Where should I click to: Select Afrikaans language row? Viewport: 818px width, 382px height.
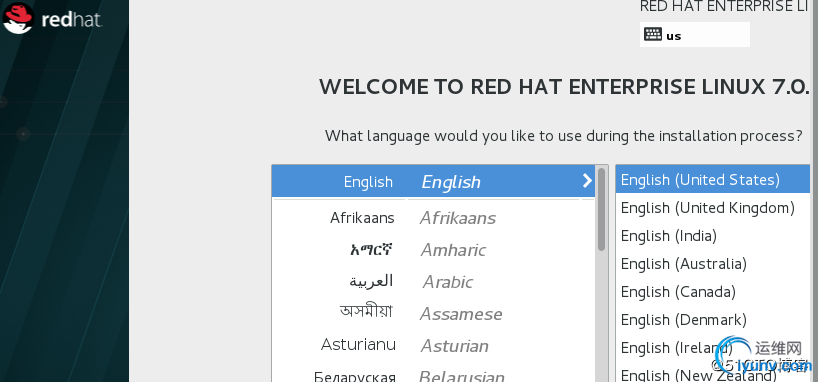click(x=433, y=217)
